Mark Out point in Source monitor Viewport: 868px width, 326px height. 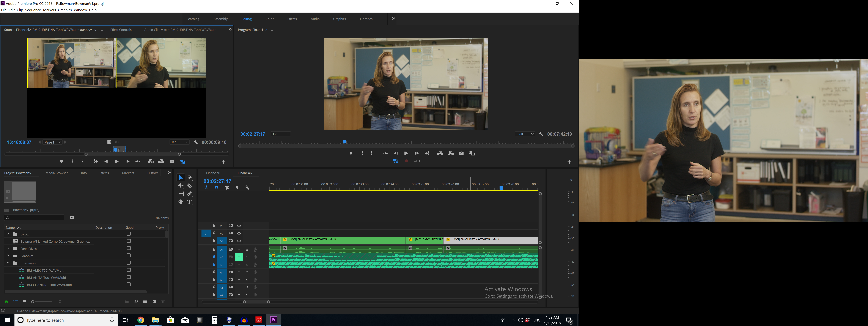click(x=82, y=161)
